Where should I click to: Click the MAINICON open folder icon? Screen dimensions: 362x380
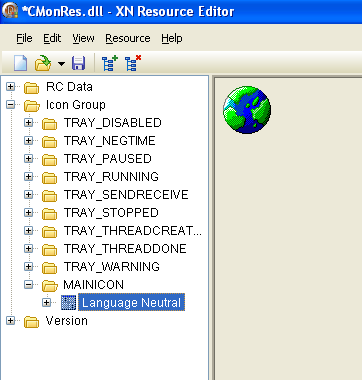pyautogui.click(x=50, y=286)
